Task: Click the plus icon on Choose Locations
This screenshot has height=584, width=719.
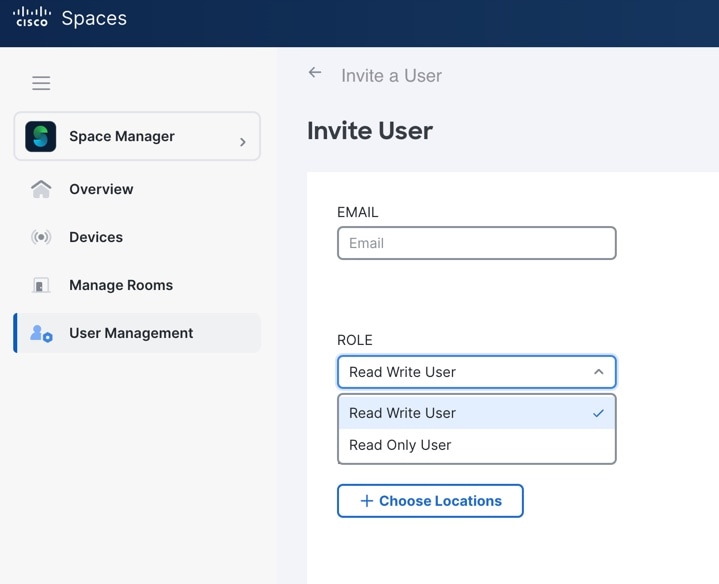Action: pyautogui.click(x=366, y=501)
